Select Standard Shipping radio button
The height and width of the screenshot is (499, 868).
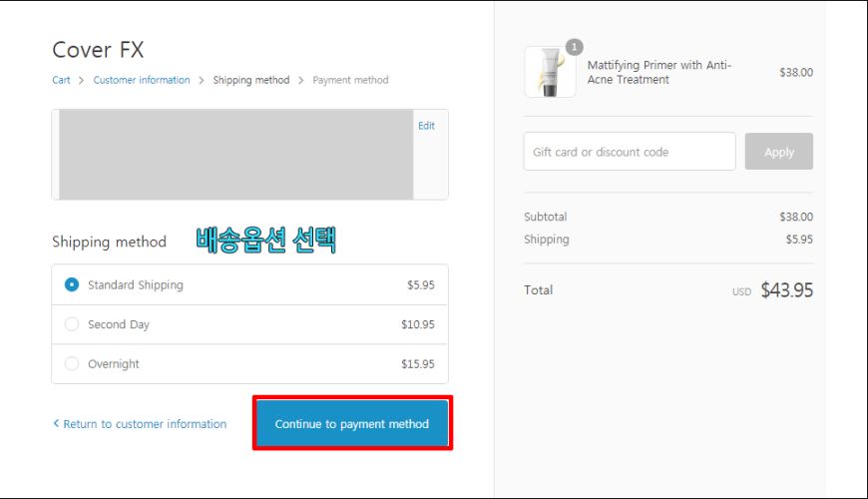coord(72,284)
